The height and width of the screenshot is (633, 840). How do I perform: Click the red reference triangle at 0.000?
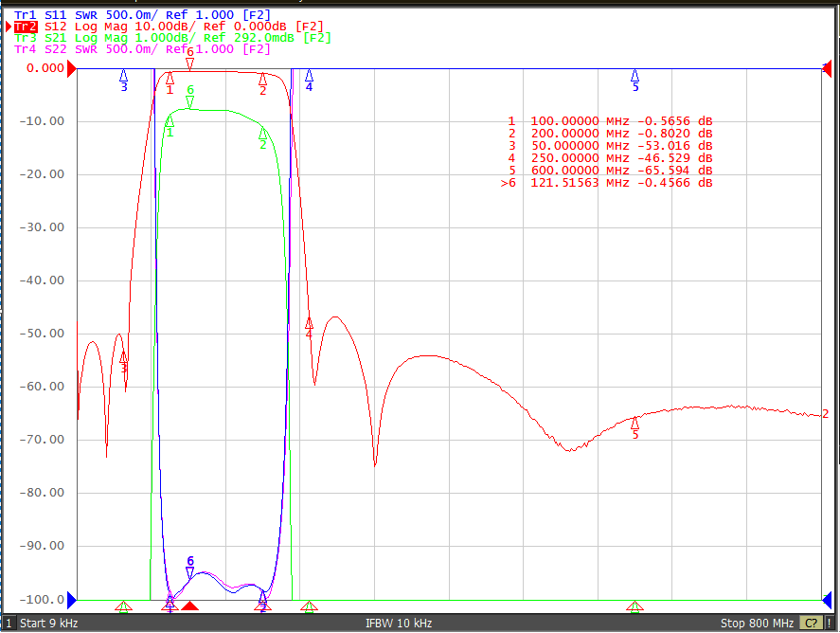click(x=71, y=68)
